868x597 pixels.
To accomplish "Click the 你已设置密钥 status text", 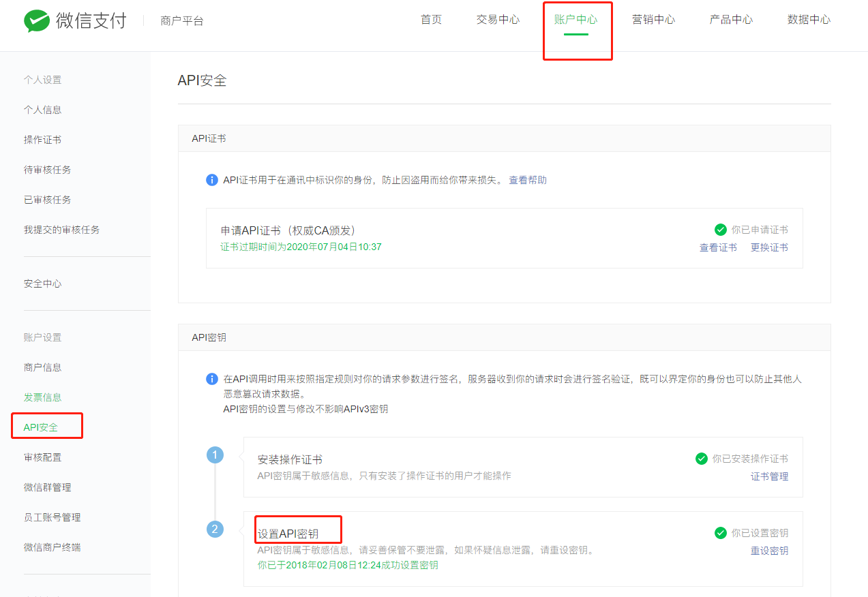I will tap(760, 533).
